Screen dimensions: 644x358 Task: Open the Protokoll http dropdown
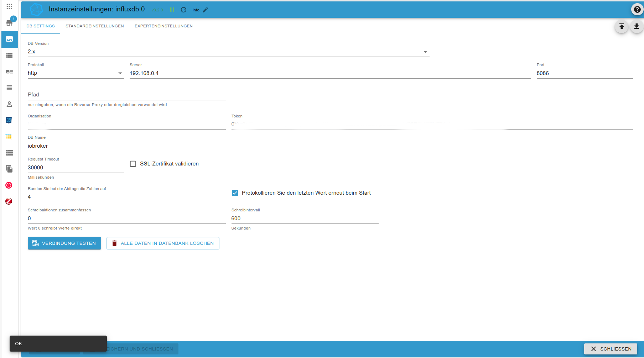(x=76, y=73)
